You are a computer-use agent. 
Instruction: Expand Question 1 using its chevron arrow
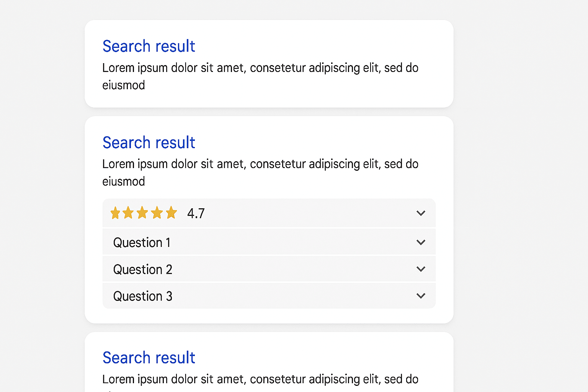tap(421, 242)
